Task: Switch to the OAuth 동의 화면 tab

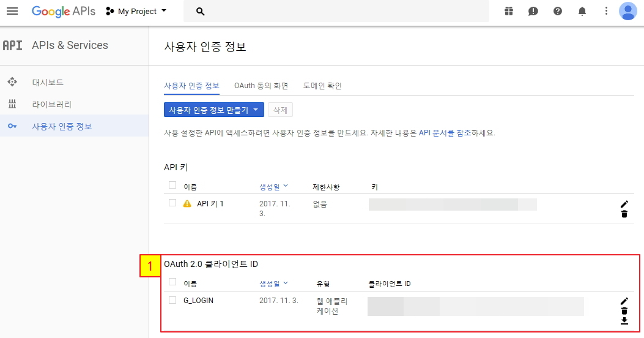Action: click(x=261, y=86)
